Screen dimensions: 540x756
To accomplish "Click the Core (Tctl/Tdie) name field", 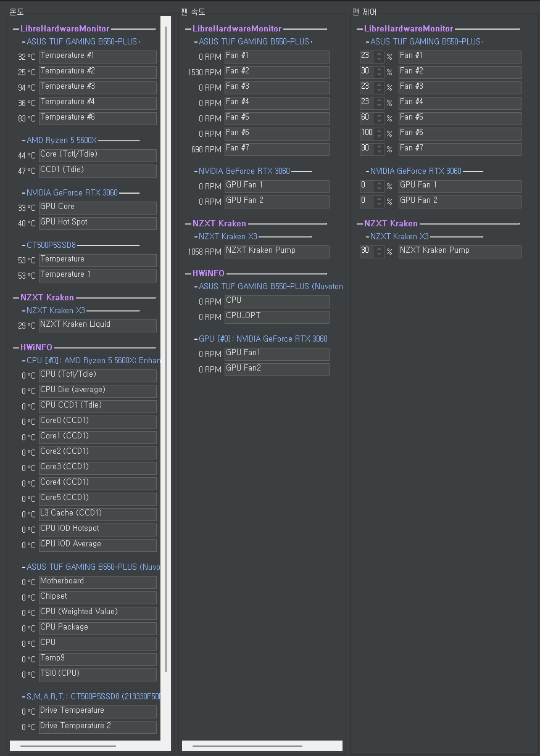I will coord(98,155).
